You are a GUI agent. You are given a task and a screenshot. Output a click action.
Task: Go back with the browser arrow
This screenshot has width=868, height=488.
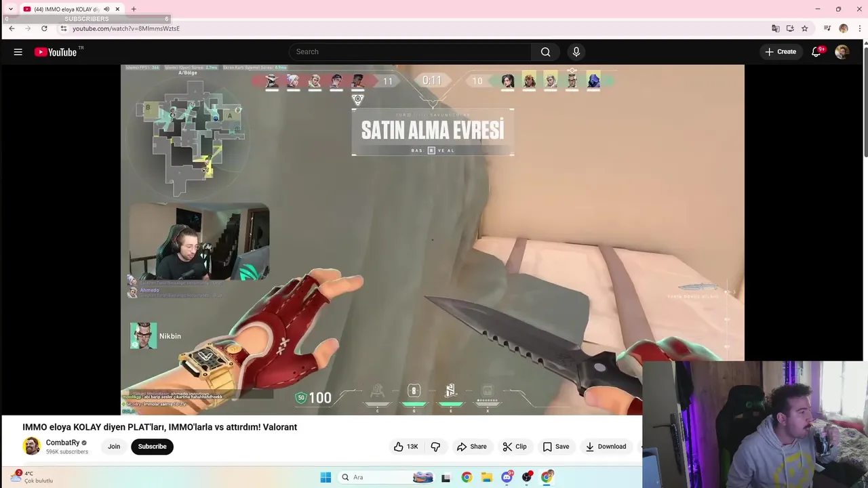point(12,28)
